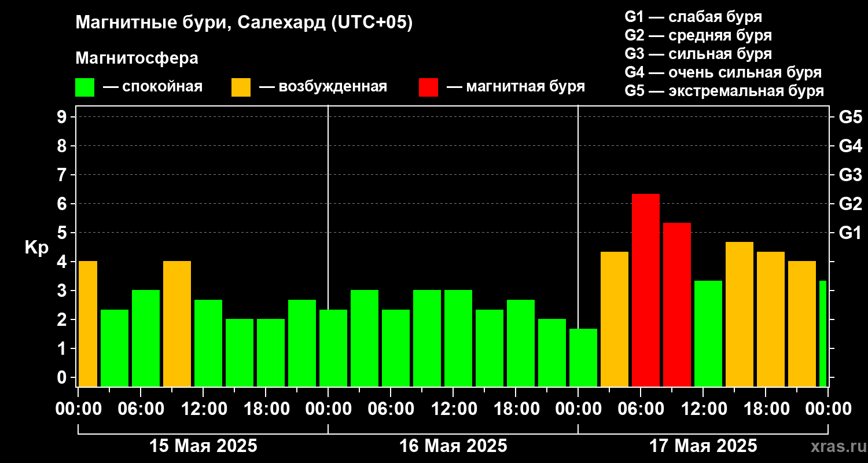Click the "17 Мая 2025" date label
This screenshot has height=463, width=868.
coord(703,446)
